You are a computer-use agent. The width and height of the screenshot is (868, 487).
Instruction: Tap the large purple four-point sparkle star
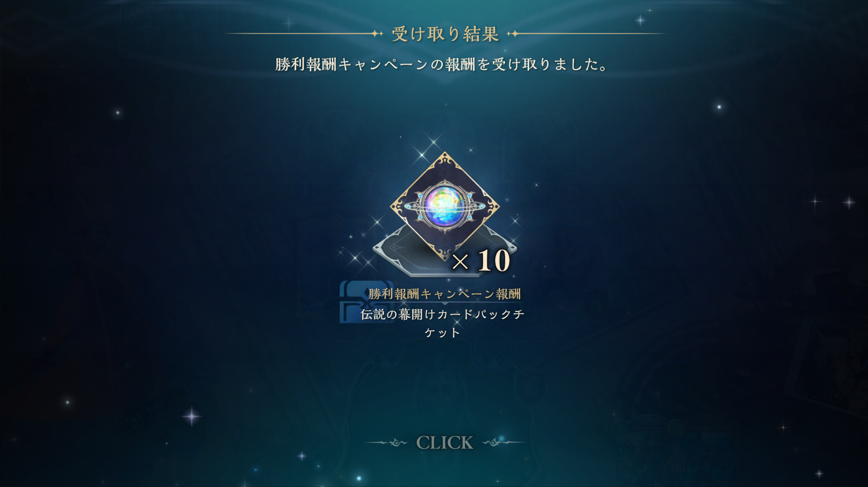[x=191, y=416]
